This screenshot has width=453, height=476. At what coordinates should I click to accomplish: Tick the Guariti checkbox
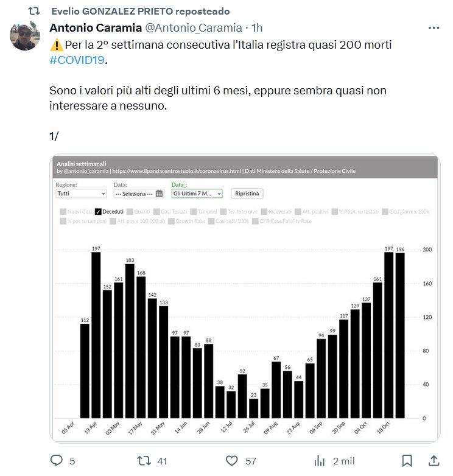[x=132, y=211]
